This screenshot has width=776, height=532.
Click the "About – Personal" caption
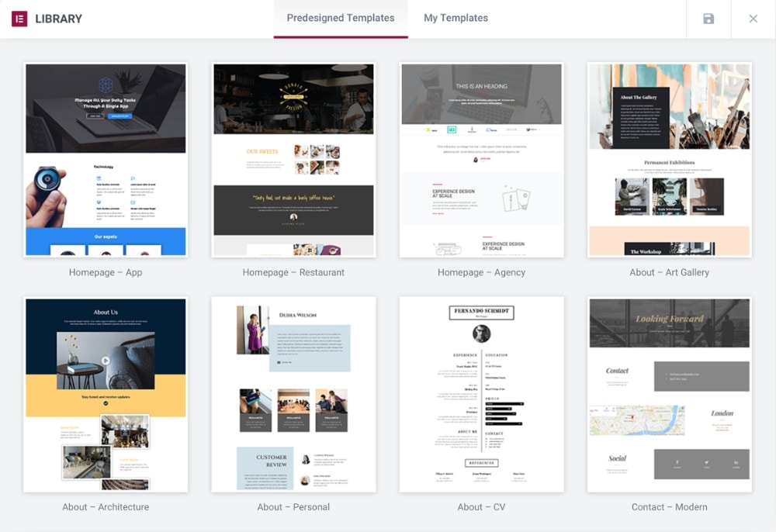tap(293, 507)
